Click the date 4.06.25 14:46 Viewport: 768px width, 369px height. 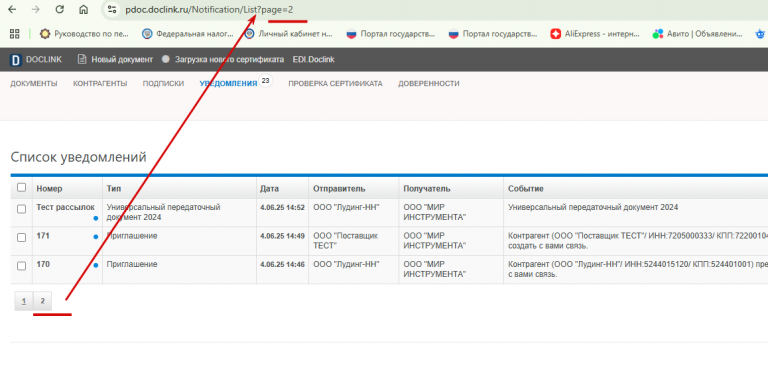282,265
